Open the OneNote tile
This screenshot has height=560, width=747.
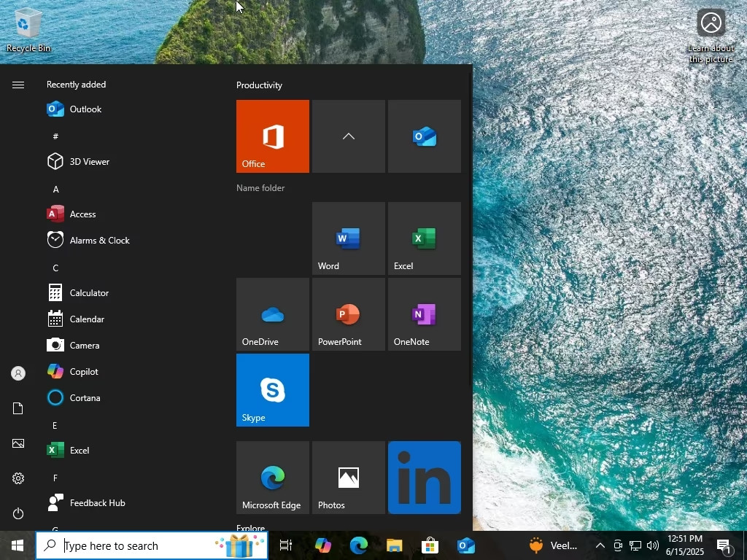(x=424, y=314)
